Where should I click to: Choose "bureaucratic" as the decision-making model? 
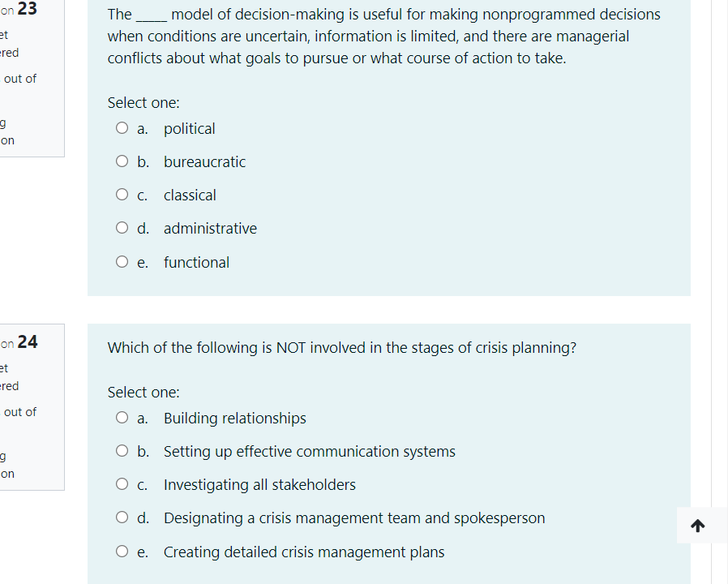122,161
